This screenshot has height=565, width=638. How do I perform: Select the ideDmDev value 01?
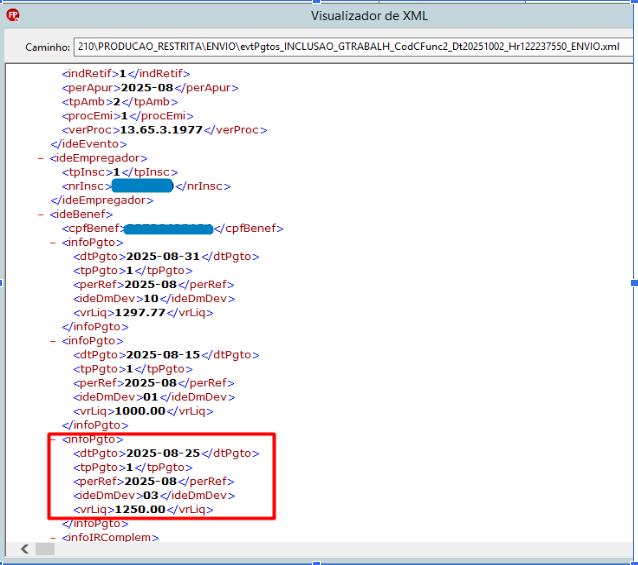tap(151, 397)
